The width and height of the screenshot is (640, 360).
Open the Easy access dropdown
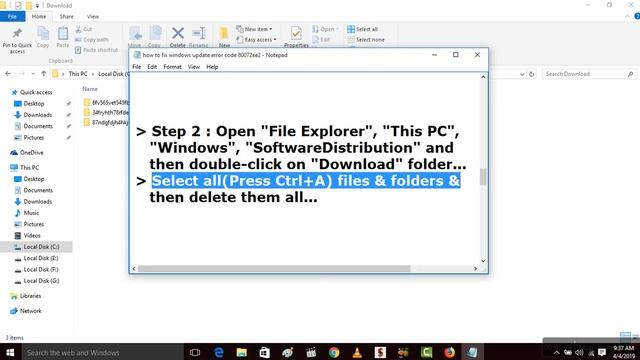coord(256,40)
